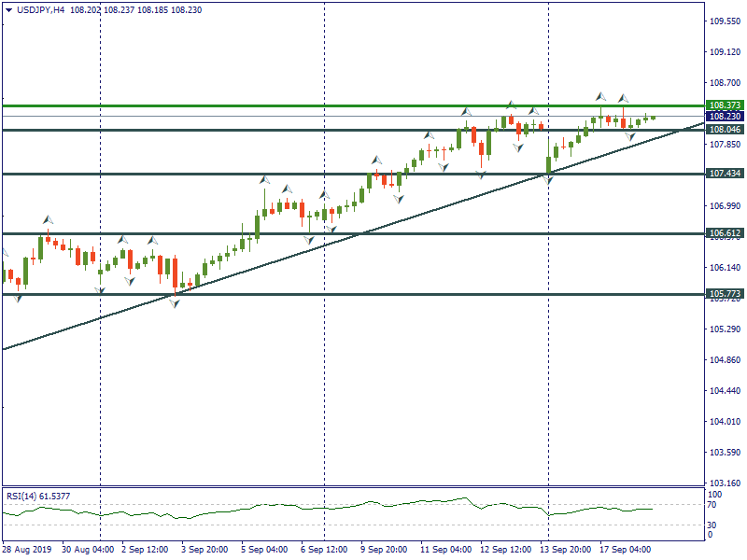747x560 pixels.
Task: Click the 17 Sep 04:00 time label
Action: coord(627,550)
